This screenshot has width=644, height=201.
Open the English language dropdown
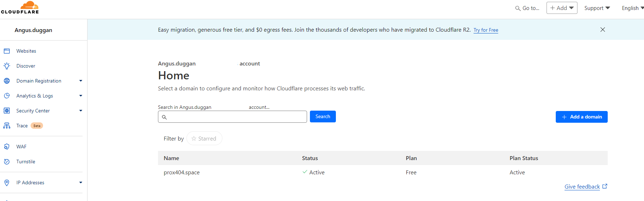[x=633, y=8]
